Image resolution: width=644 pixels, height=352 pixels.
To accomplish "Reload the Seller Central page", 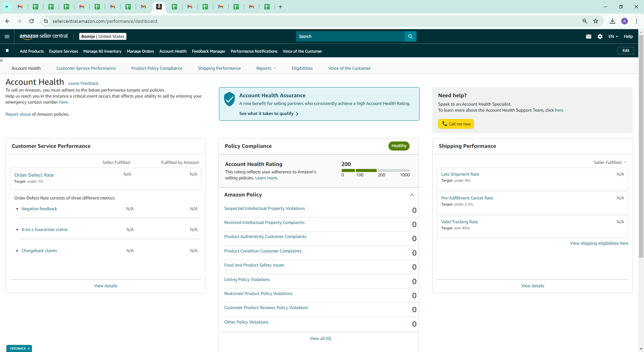I will 32,21.
